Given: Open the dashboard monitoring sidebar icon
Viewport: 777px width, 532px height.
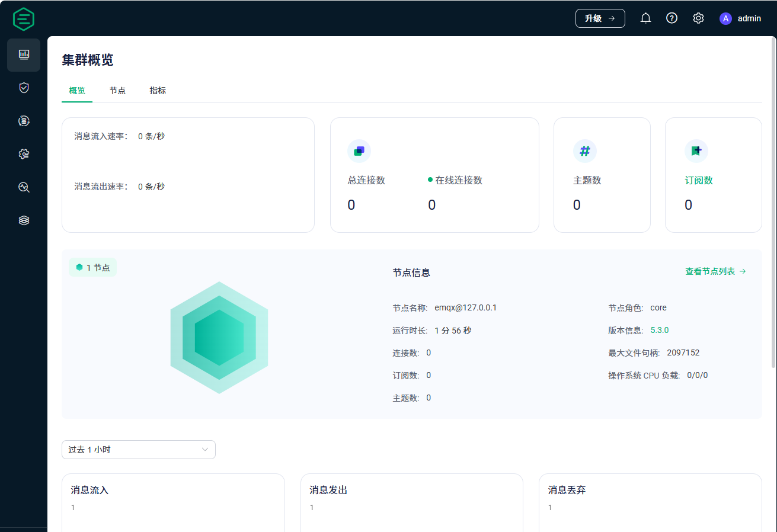Looking at the screenshot, I should [x=24, y=55].
